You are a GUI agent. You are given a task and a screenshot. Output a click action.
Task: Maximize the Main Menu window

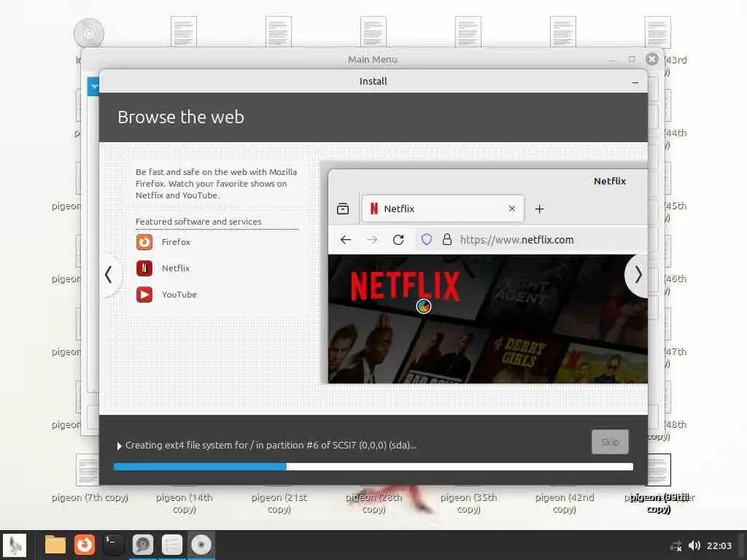coord(632,59)
